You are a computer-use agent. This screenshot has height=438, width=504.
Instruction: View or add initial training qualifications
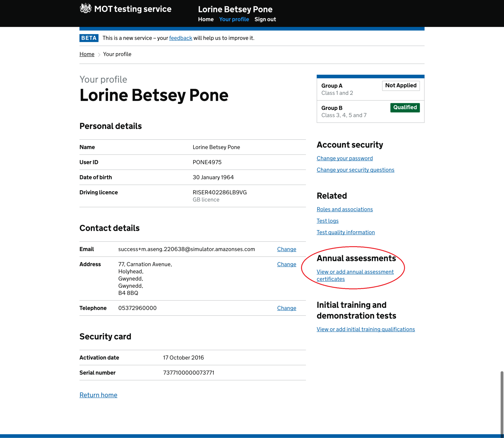click(x=365, y=329)
